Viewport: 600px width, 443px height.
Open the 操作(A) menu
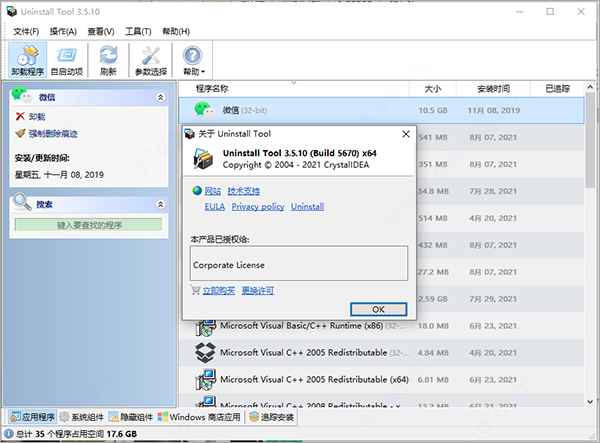pyautogui.click(x=63, y=31)
